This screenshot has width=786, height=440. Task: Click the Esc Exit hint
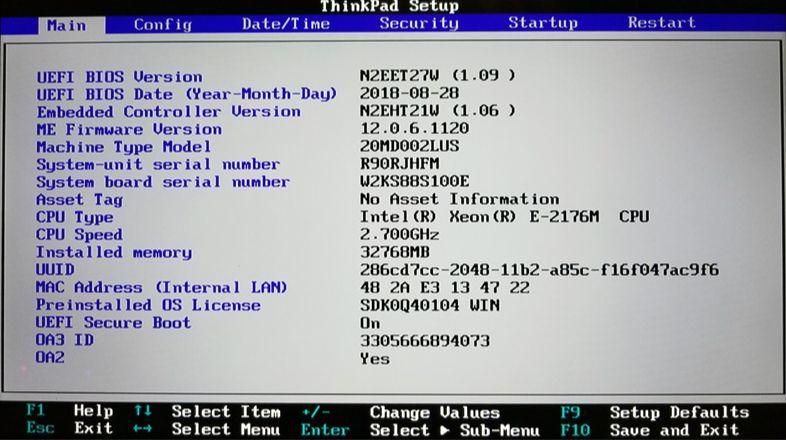(70, 428)
